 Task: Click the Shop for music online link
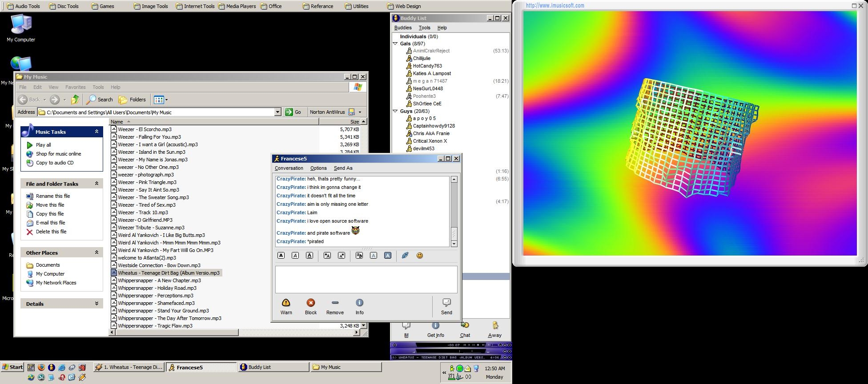click(58, 154)
